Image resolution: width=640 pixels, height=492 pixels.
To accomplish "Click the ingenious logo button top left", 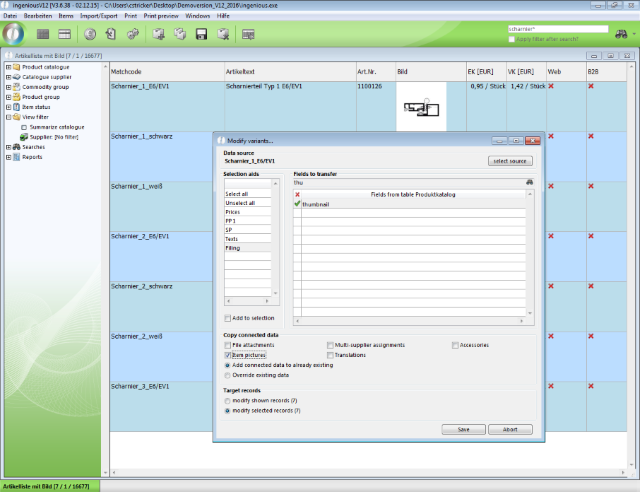I will [14, 36].
